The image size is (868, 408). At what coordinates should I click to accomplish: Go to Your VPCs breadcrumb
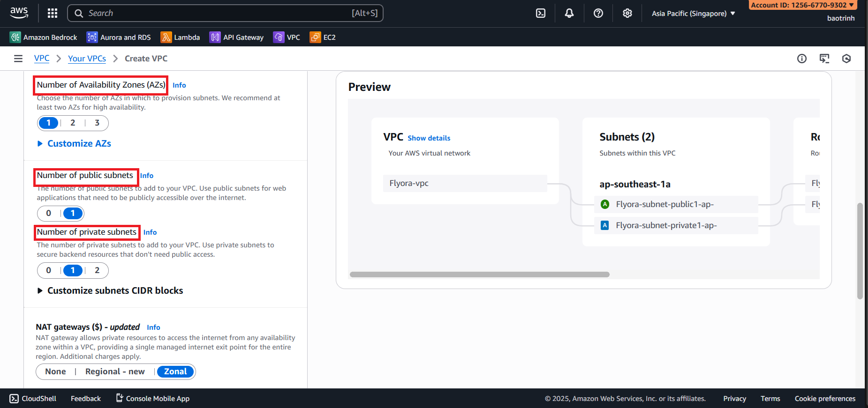[x=87, y=59]
